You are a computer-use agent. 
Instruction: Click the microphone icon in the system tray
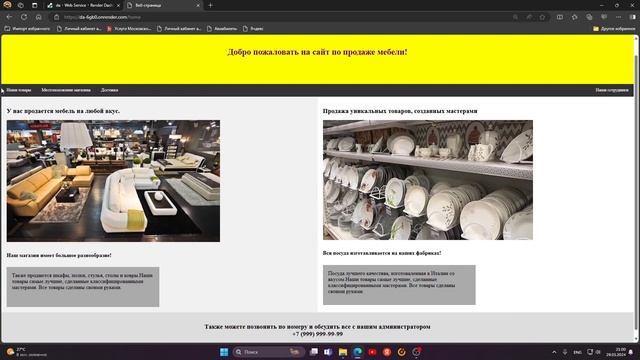pyautogui.click(x=565, y=352)
